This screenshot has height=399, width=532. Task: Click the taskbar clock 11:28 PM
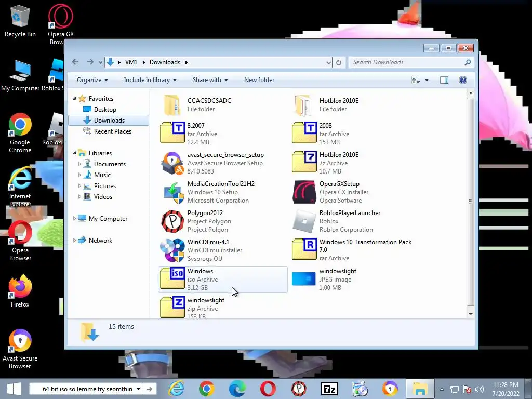(506, 385)
